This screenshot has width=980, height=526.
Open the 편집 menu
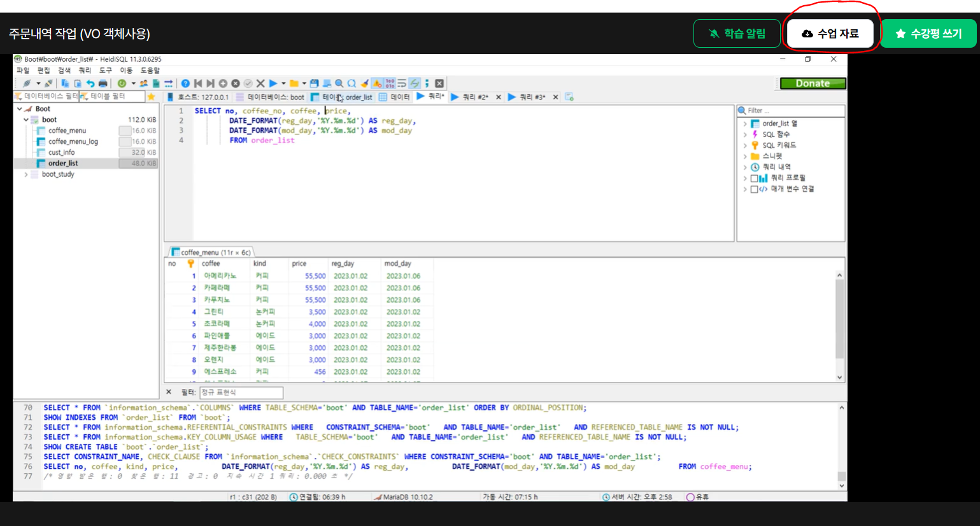(x=43, y=71)
